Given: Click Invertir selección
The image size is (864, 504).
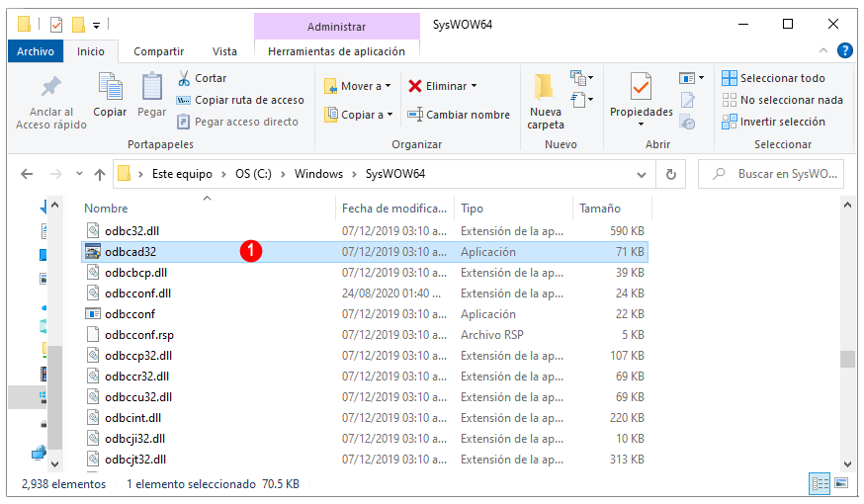Looking at the screenshot, I should 774,122.
